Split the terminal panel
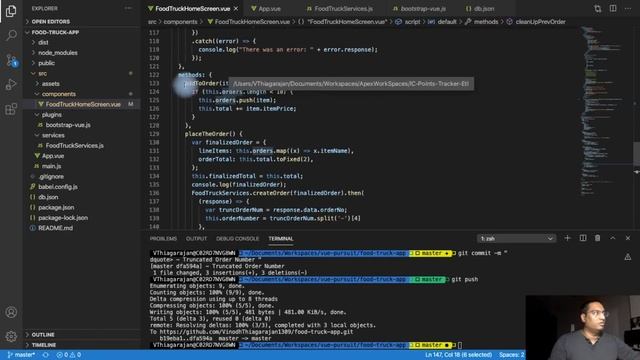Viewport: 640px width, 360px height. pyautogui.click(x=583, y=238)
